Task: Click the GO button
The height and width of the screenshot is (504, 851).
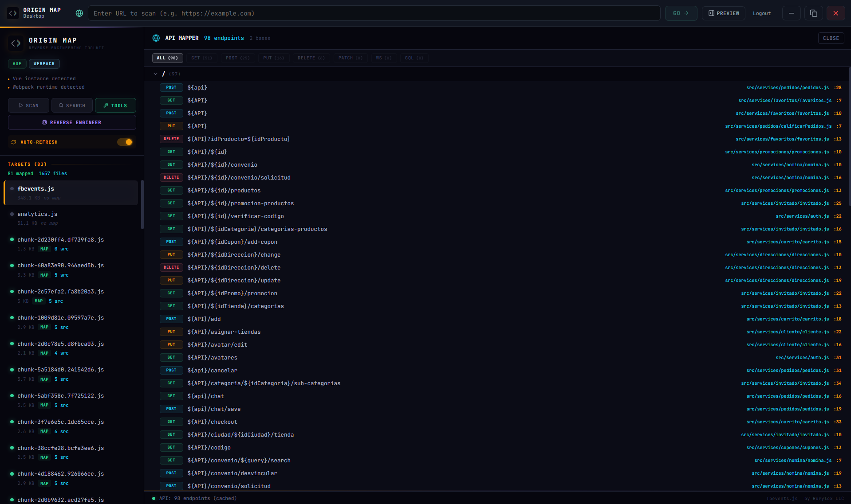Action: point(681,13)
